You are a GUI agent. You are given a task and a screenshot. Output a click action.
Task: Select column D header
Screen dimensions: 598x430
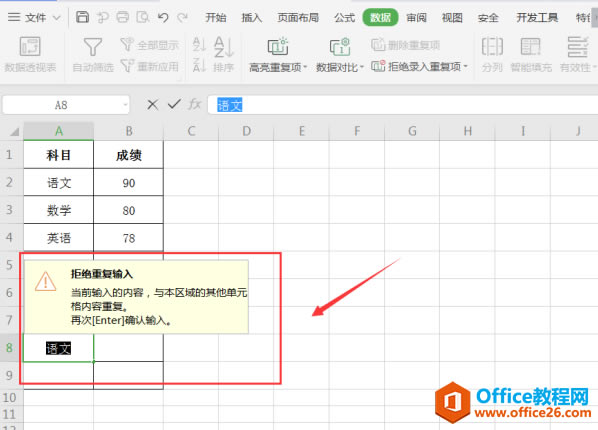pos(246,131)
